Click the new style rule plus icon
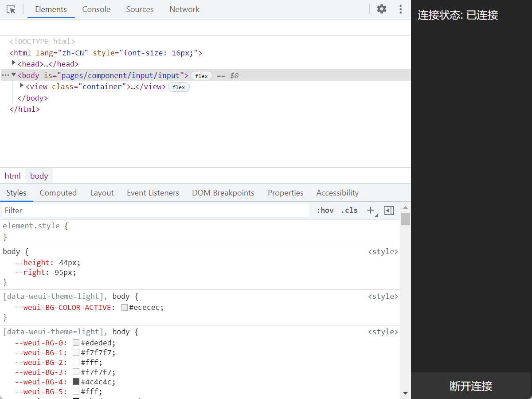Viewport: 532px width, 399px height. pos(371,211)
